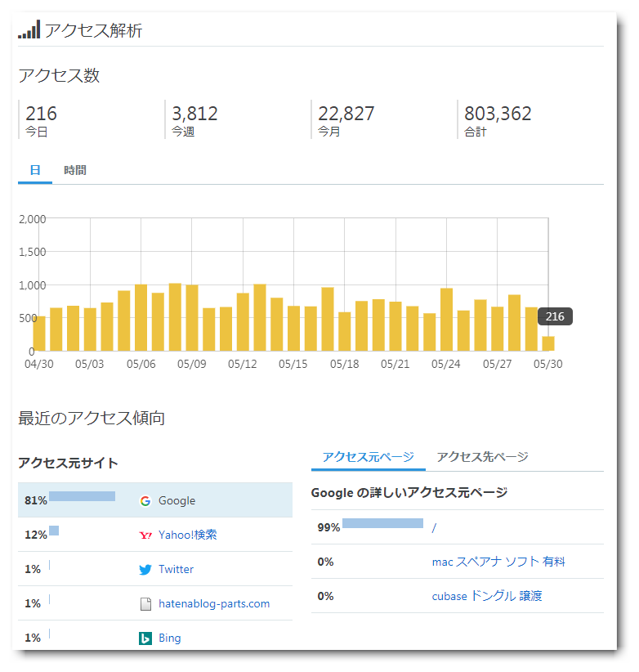Select the Google referrer row
The height and width of the screenshot is (672, 639).
pyautogui.click(x=155, y=500)
